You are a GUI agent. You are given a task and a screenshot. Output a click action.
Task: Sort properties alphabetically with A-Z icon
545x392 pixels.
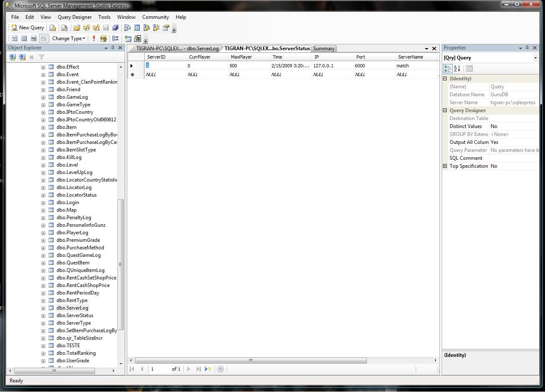click(x=457, y=69)
